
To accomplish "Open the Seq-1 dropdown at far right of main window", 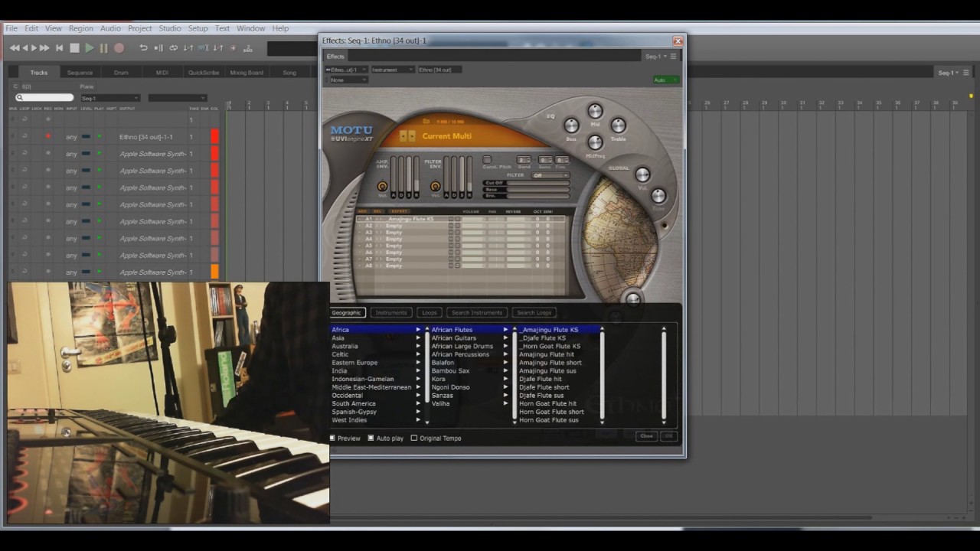I will pos(949,73).
